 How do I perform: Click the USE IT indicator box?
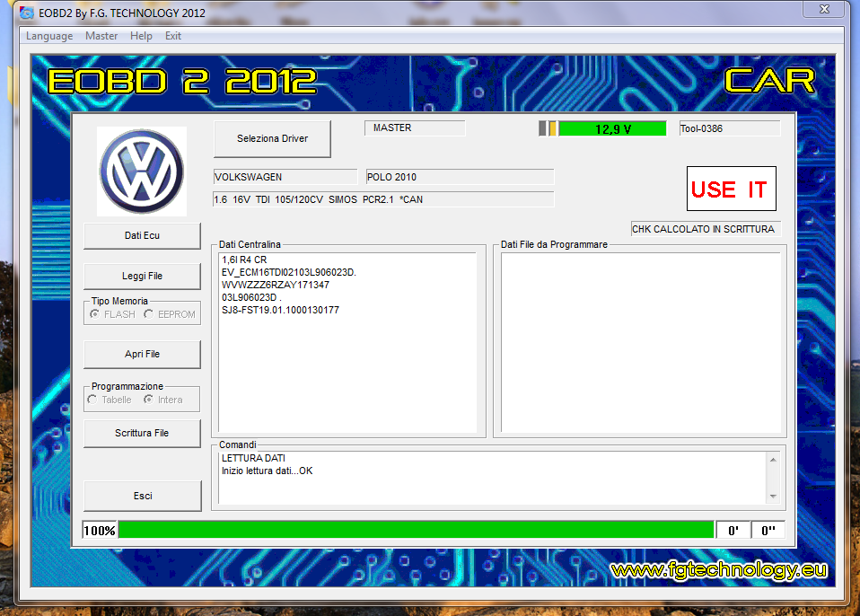pos(731,189)
